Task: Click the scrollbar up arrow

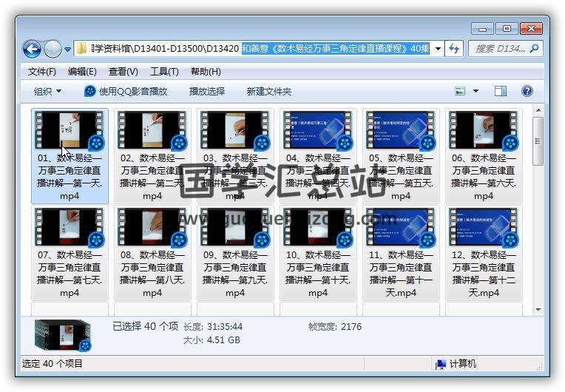Action: (x=538, y=110)
